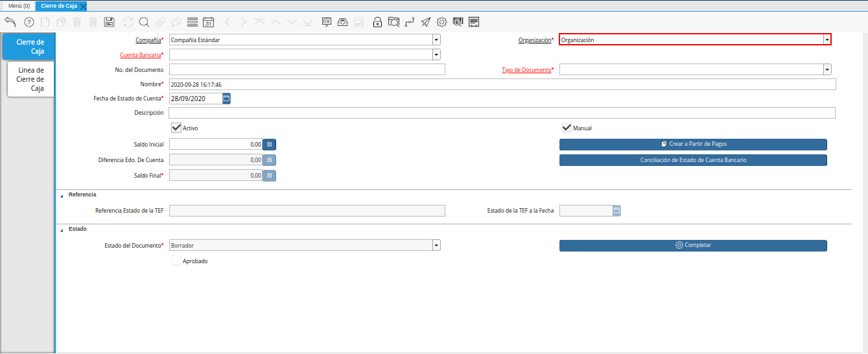Open the Estado del Documento dropdown arrow
This screenshot has height=354, width=868.
(436, 246)
